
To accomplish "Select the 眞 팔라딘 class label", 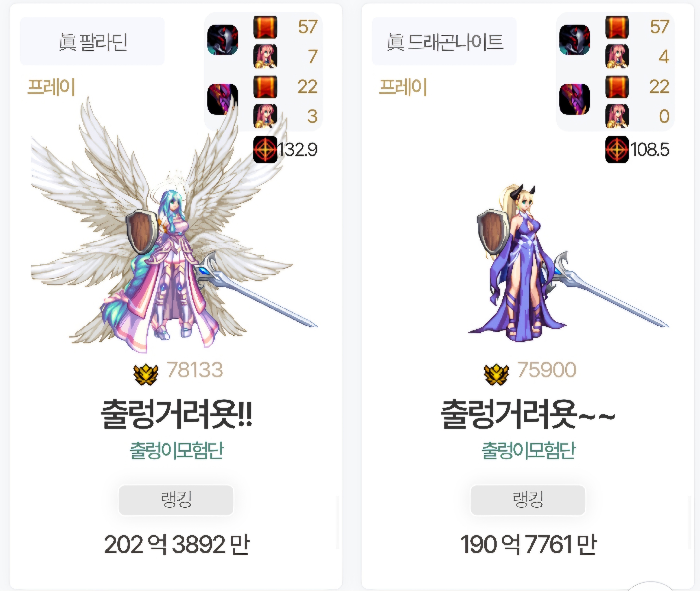I will (x=92, y=42).
